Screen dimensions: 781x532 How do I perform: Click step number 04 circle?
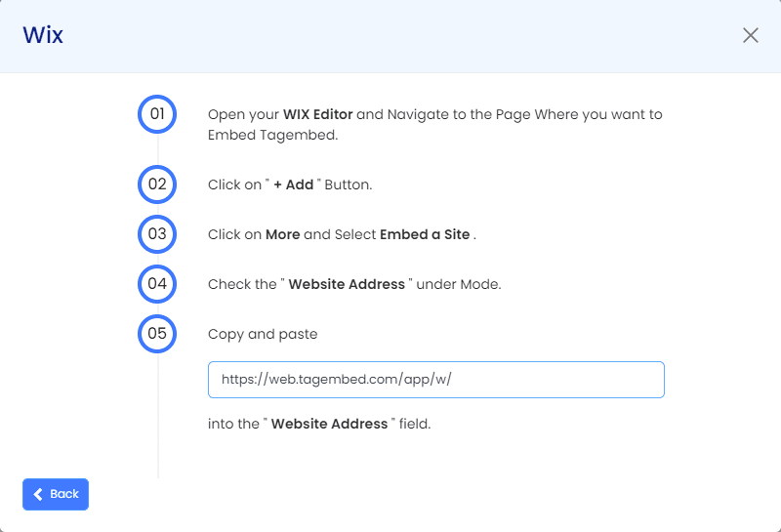157,284
